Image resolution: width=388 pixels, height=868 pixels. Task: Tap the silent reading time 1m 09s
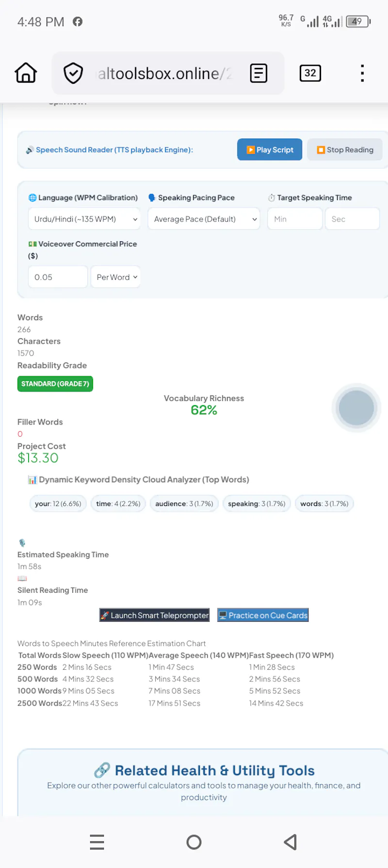[30, 602]
